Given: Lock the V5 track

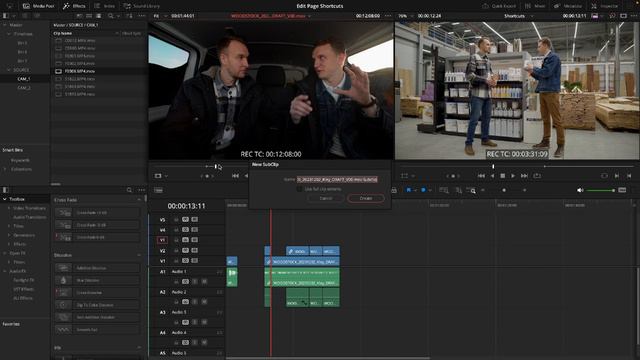Looking at the screenshot, I should 176,220.
